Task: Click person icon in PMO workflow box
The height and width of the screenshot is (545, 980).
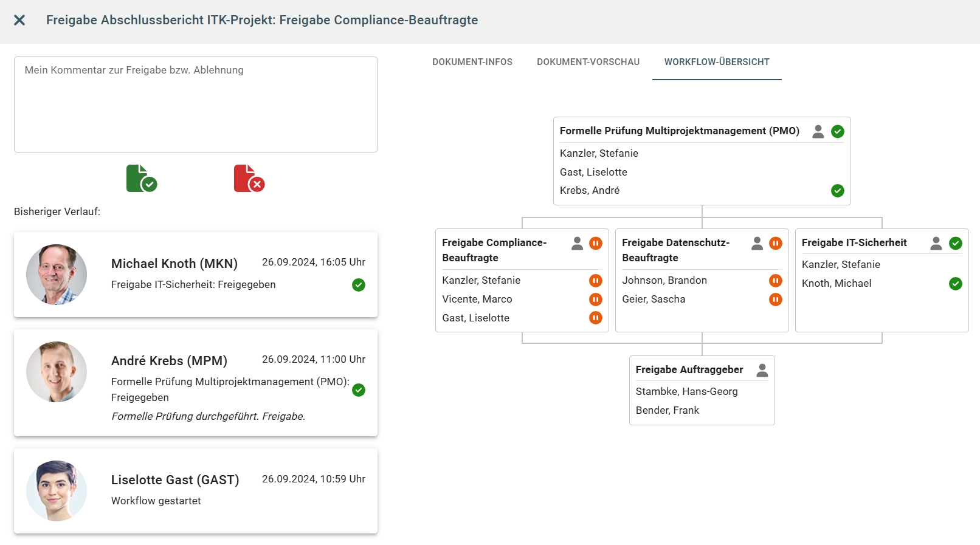Action: point(818,131)
